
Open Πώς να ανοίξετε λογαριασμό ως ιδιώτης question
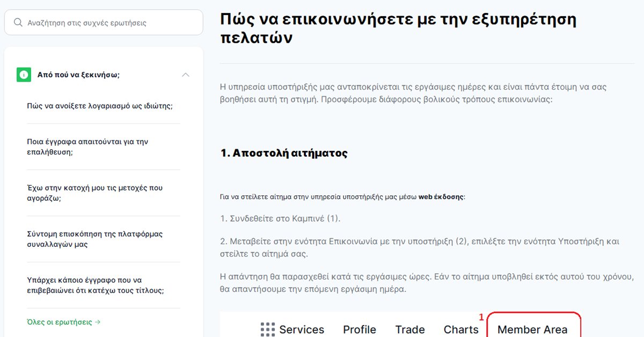pos(100,106)
